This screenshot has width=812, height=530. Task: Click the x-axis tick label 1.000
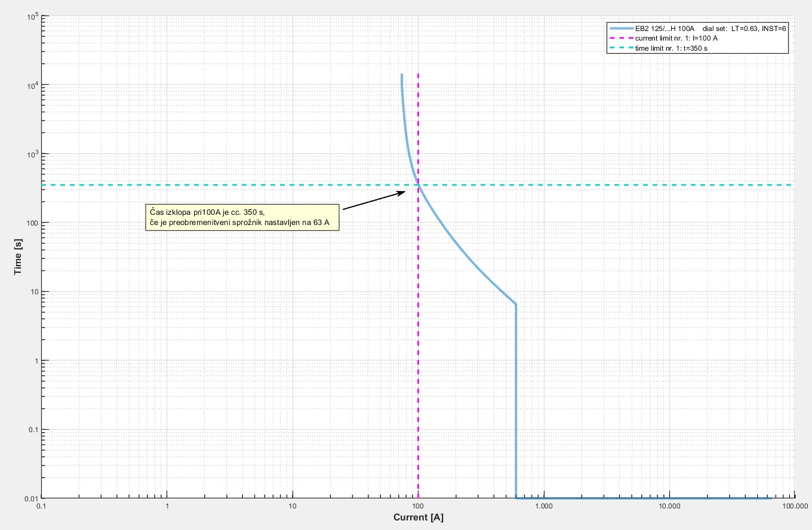pyautogui.click(x=543, y=505)
